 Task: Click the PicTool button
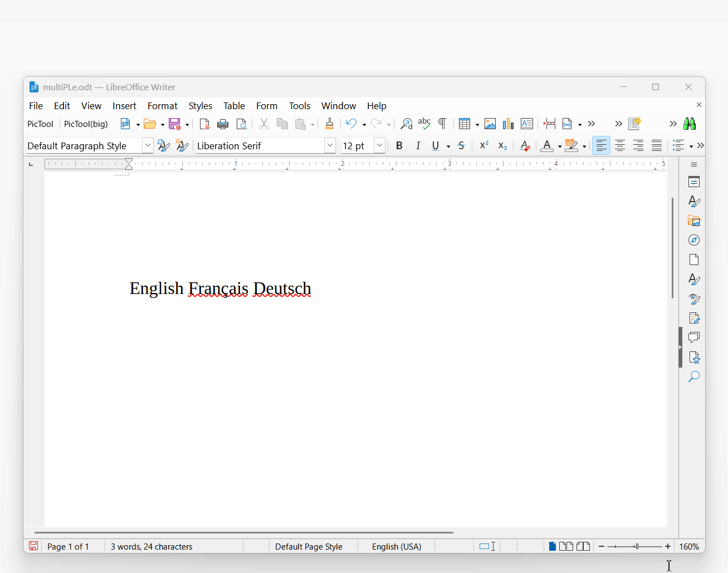click(x=40, y=124)
